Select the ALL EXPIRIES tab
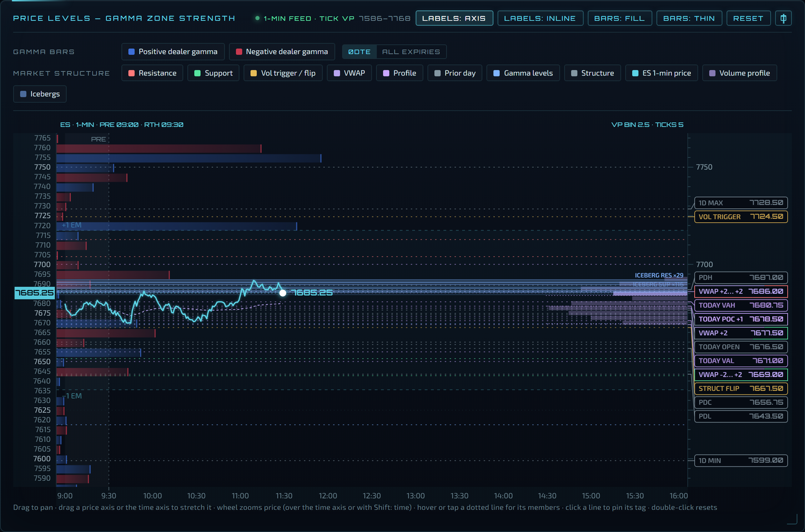Viewport: 805px width, 532px height. click(x=411, y=52)
